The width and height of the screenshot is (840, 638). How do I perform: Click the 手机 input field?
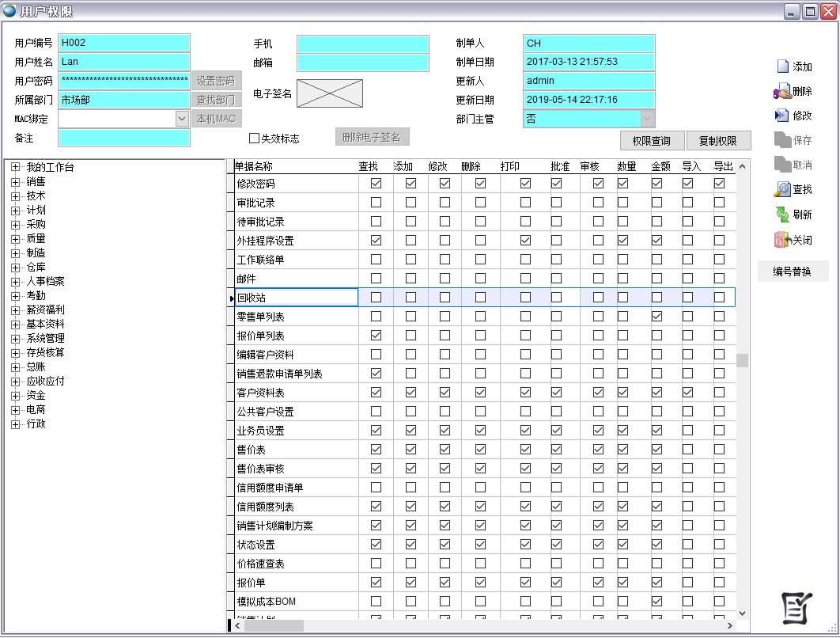click(363, 44)
